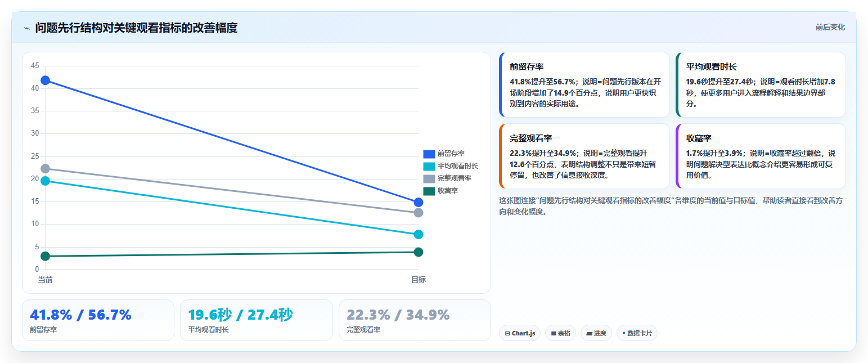
Task: Select the 进度 chip
Action: point(596,333)
